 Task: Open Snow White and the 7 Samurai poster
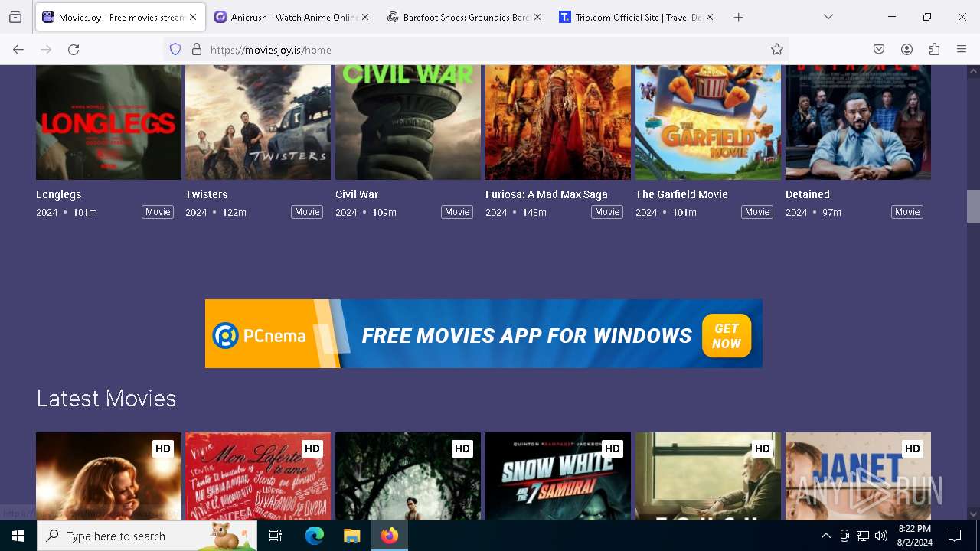[558, 476]
